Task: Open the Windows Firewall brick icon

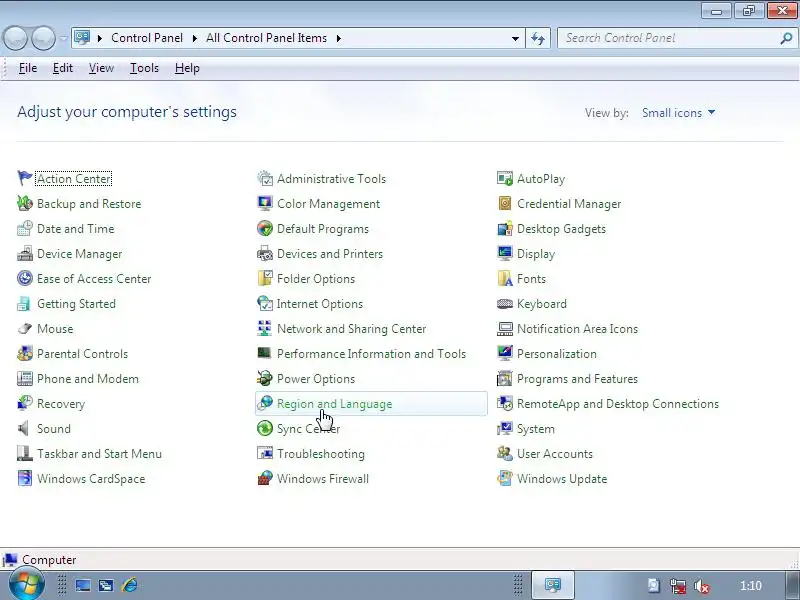Action: click(x=265, y=478)
